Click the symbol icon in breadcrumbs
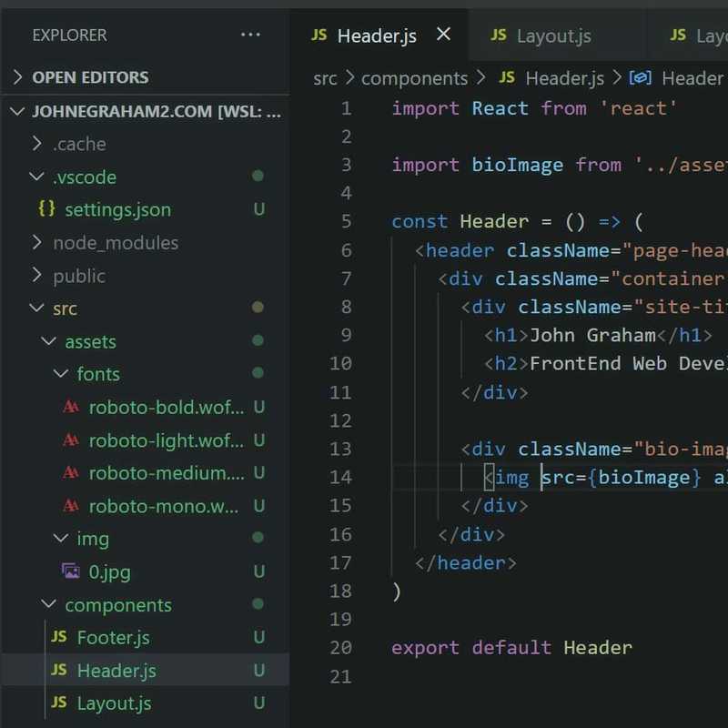728x728 pixels. pos(641,78)
